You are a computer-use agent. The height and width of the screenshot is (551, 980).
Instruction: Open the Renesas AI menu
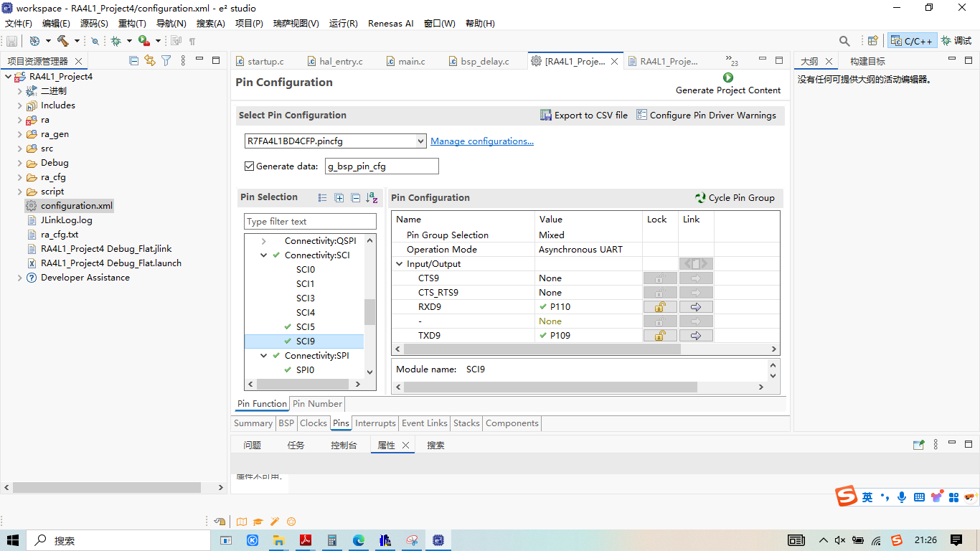click(391, 23)
